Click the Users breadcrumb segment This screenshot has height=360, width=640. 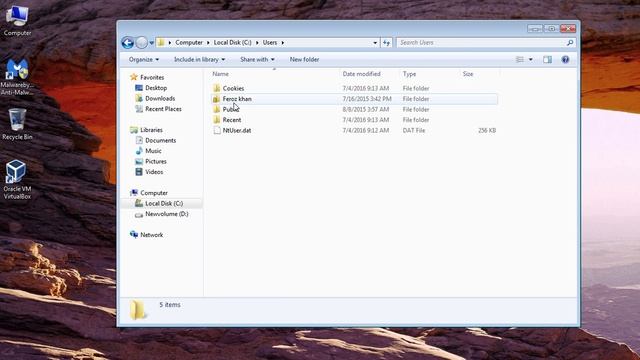(270, 42)
